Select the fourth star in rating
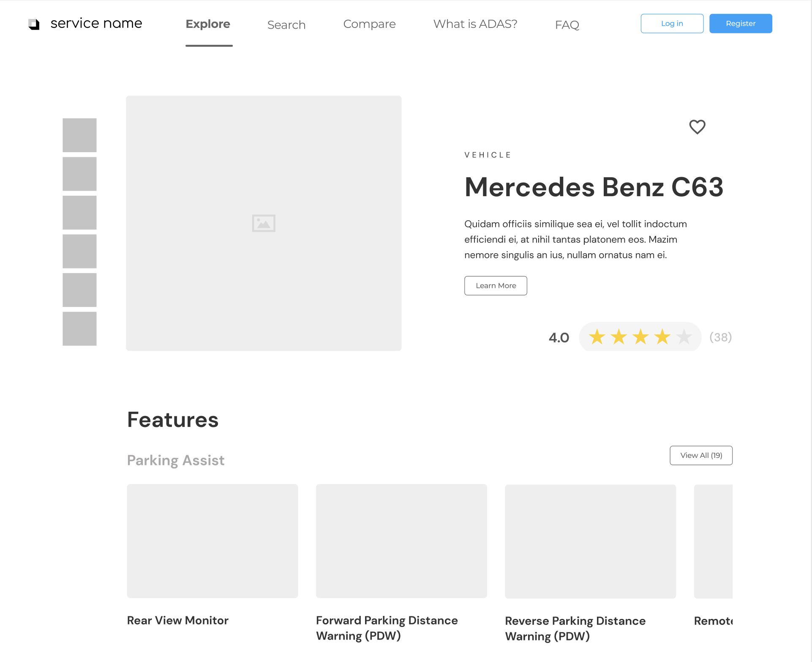 662,337
